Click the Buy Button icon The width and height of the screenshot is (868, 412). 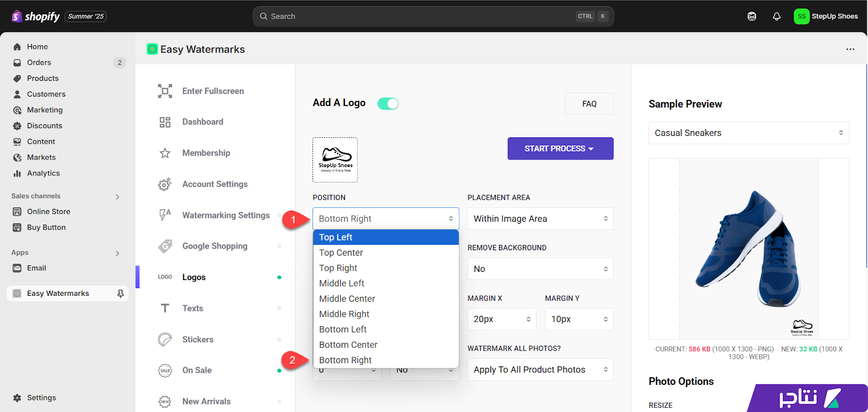tap(17, 227)
